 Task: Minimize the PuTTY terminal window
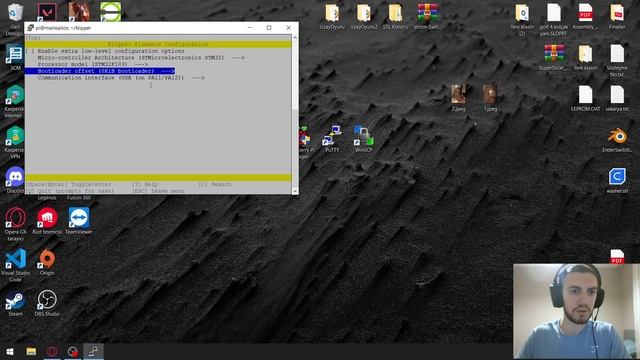point(250,28)
